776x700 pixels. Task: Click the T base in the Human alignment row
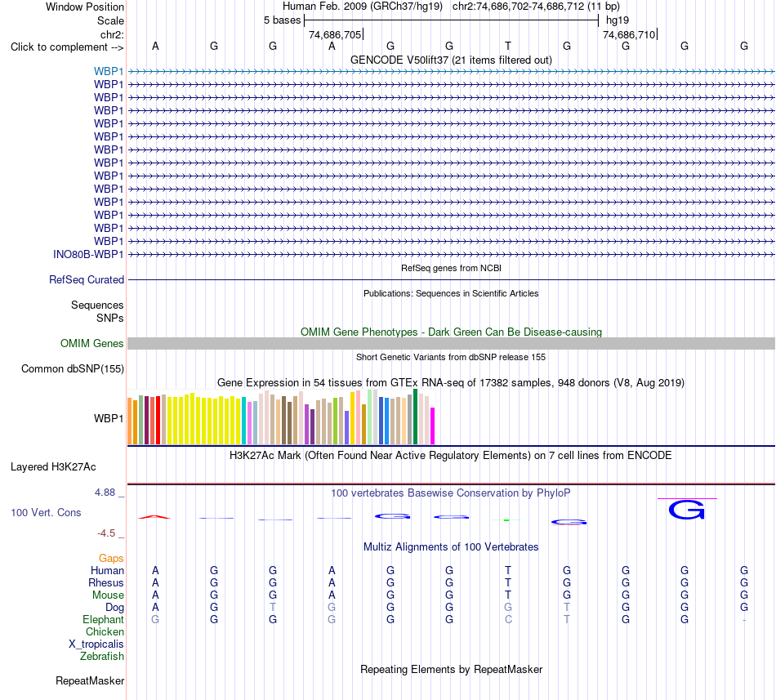point(508,570)
